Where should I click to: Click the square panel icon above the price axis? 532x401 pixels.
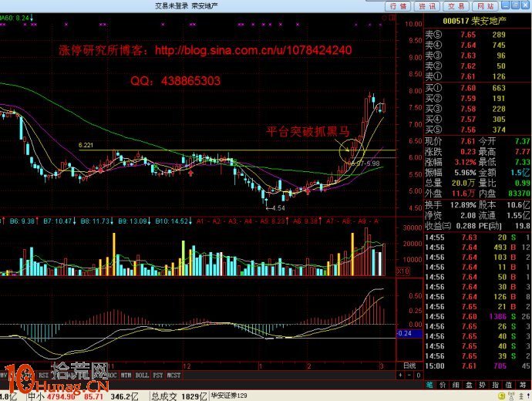[x=392, y=18]
